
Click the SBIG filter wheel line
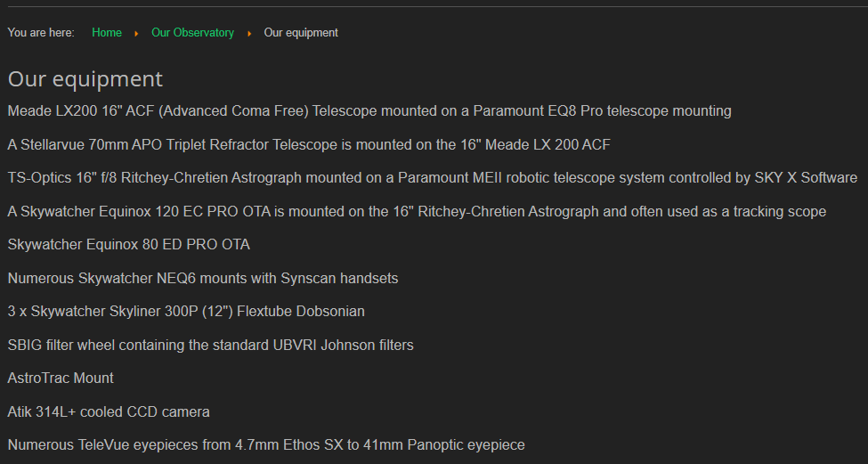point(211,345)
